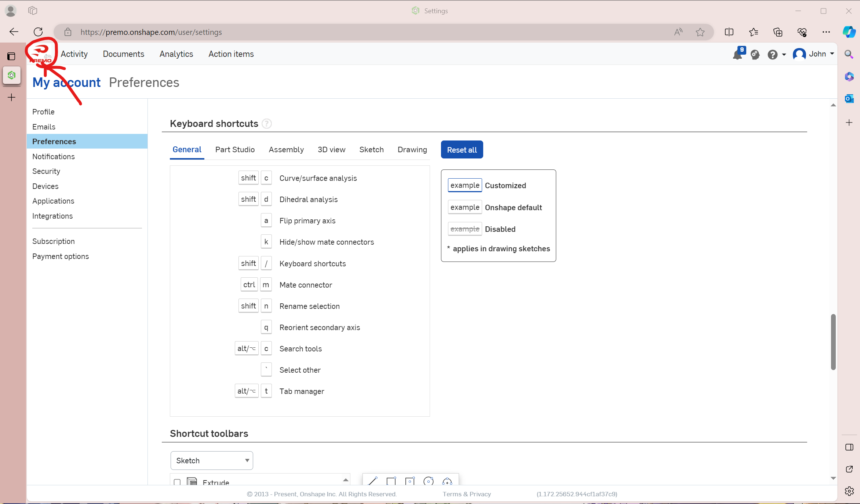The image size is (860, 504).
Task: Open the notifications bell with badge 9
Action: coord(738,55)
